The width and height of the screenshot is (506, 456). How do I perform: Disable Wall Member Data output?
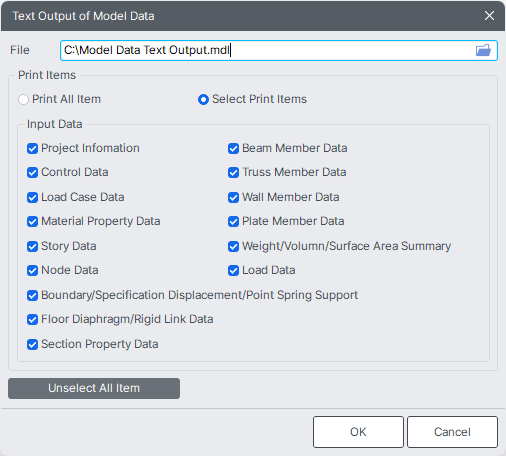pos(233,197)
